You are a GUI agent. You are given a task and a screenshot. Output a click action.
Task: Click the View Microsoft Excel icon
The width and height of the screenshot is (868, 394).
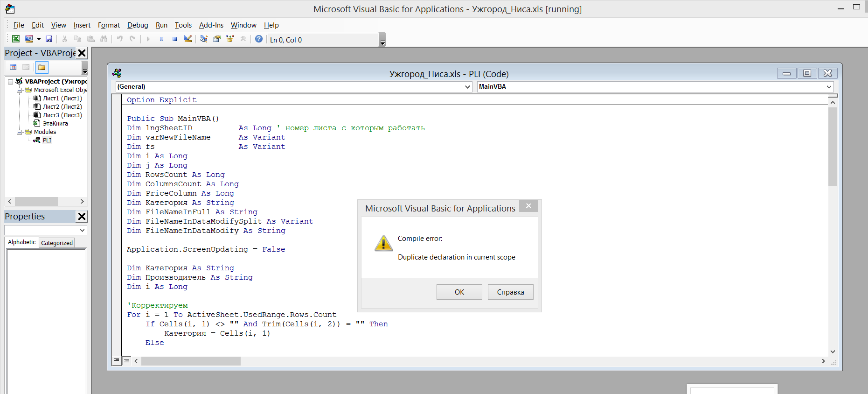(16, 39)
